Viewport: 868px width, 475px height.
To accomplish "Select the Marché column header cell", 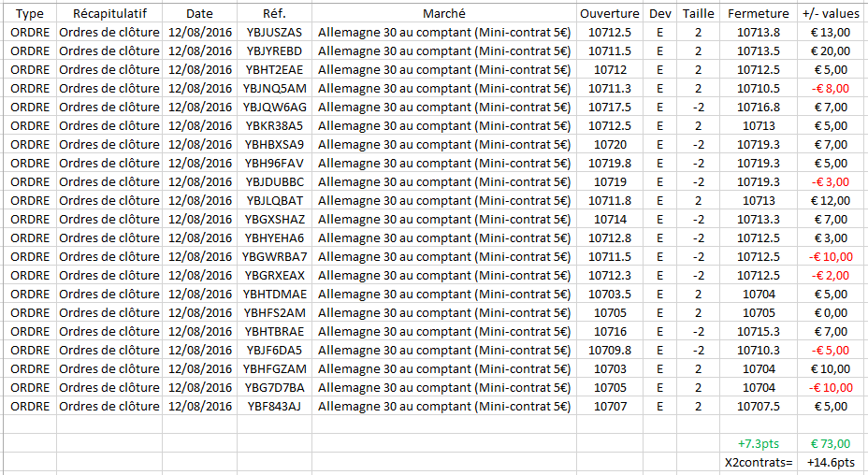I will [444, 14].
